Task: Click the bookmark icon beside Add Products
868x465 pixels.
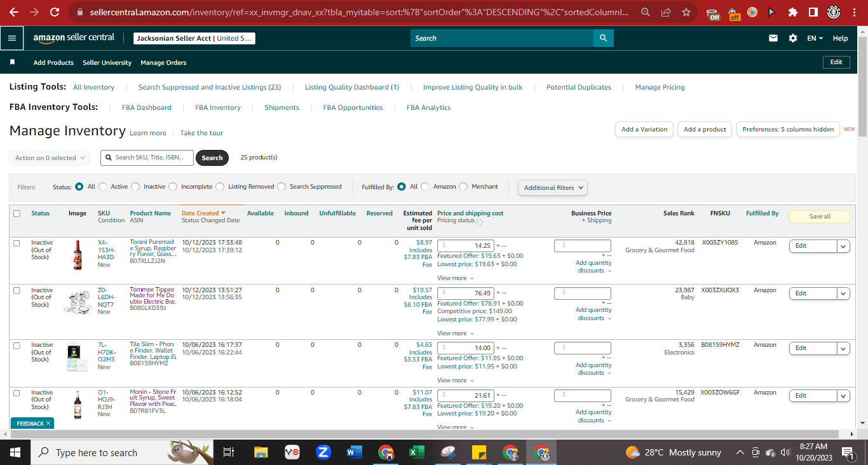Action: [x=12, y=62]
